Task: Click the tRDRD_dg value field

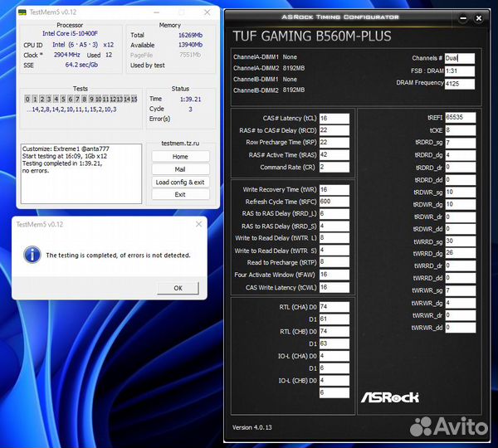Action: coord(460,155)
